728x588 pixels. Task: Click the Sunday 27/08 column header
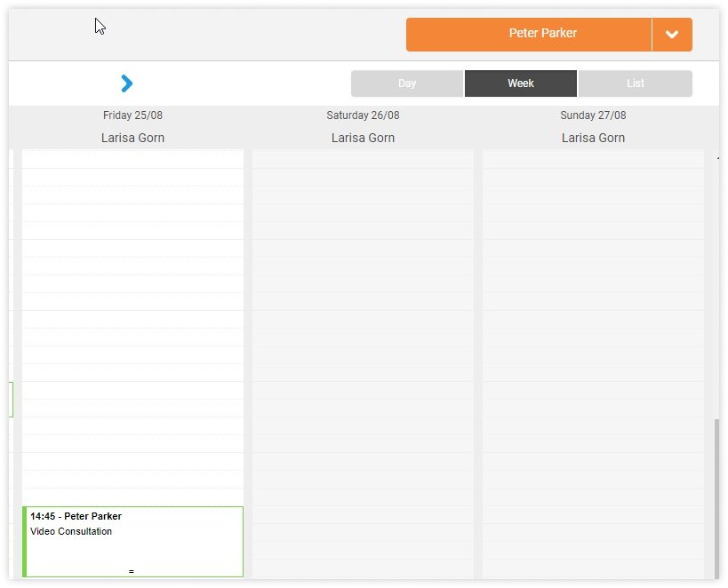click(593, 115)
